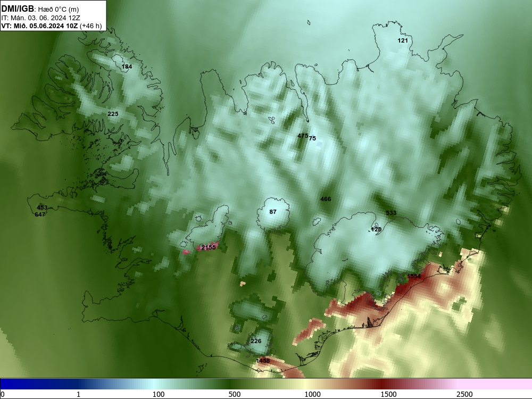Click the '75' value label on the map
This screenshot has width=532, height=399.
312,138
